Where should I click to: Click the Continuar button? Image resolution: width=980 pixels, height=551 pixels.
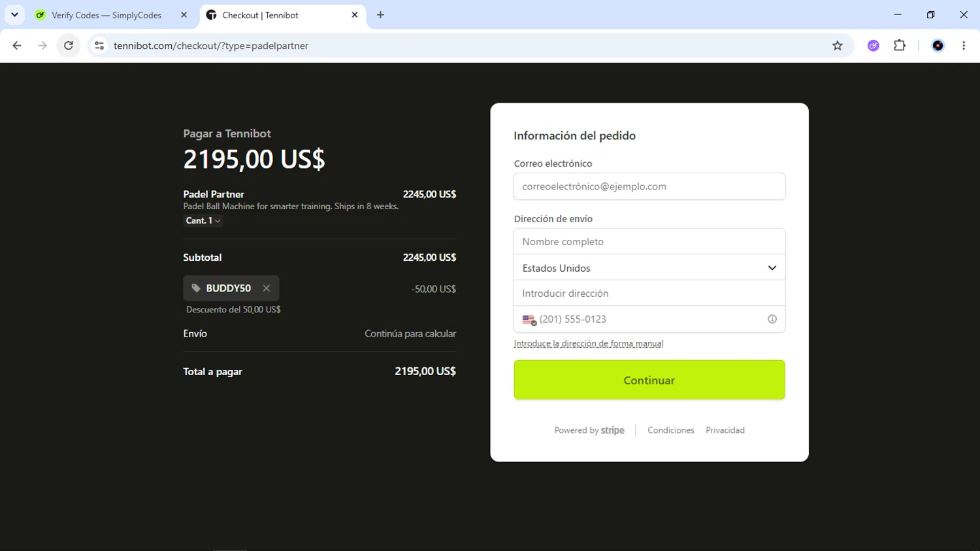(x=649, y=380)
